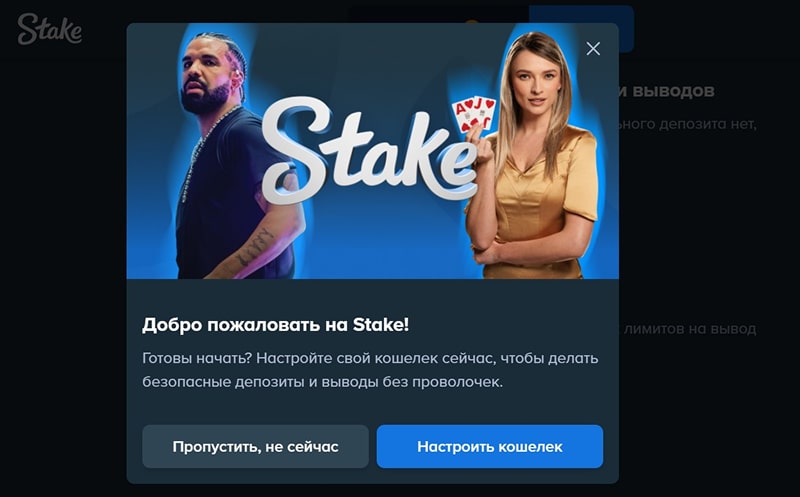The width and height of the screenshot is (800, 497).
Task: Click the dimmed Stake logo in the page header
Action: pyautogui.click(x=49, y=29)
